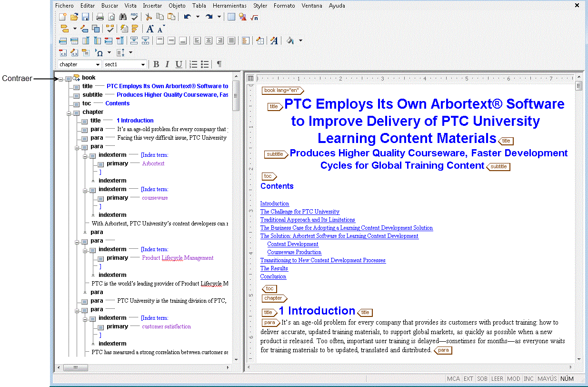Toggle justify alignment button
The width and height of the screenshot is (588, 387).
[x=231, y=41]
